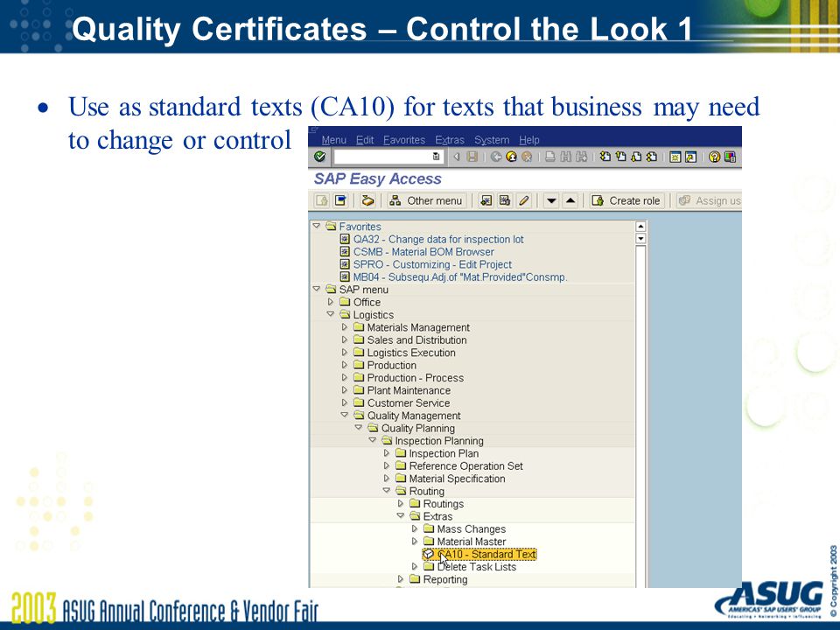This screenshot has width=840, height=630.
Task: Click the SAP menu icon in application toolbar
Action: (340, 200)
